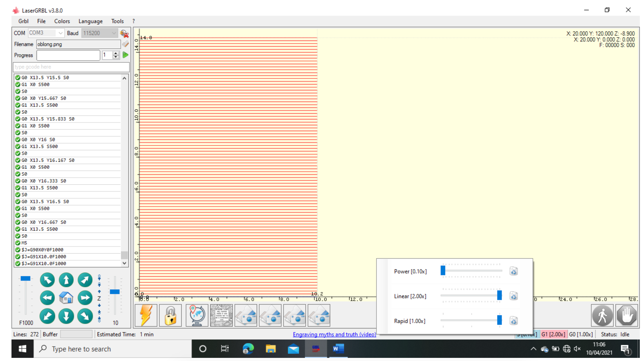Image resolution: width=644 pixels, height=361 pixels.
Task: Jog the laser left (west arrow)
Action: (47, 298)
